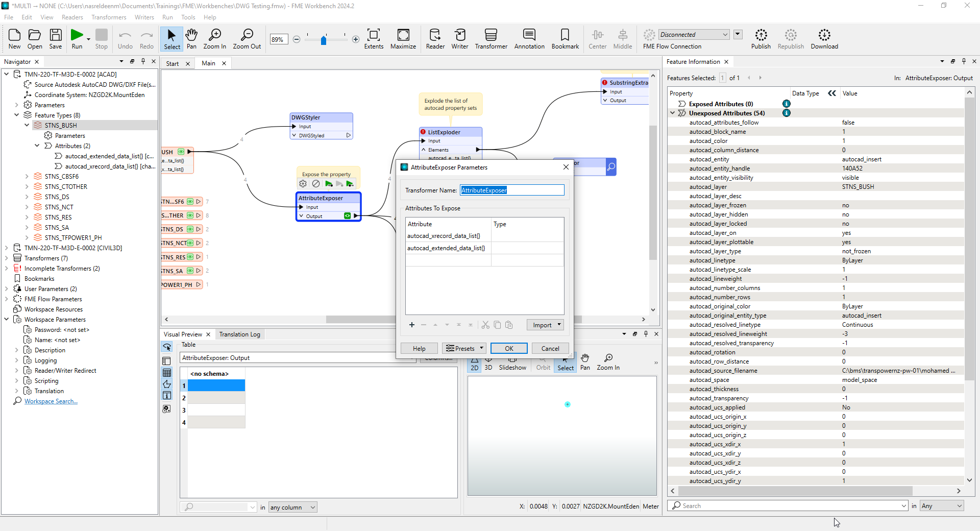Open FME Flow Connection Disconnected dropdown
This screenshot has height=531, width=980.
pos(694,35)
